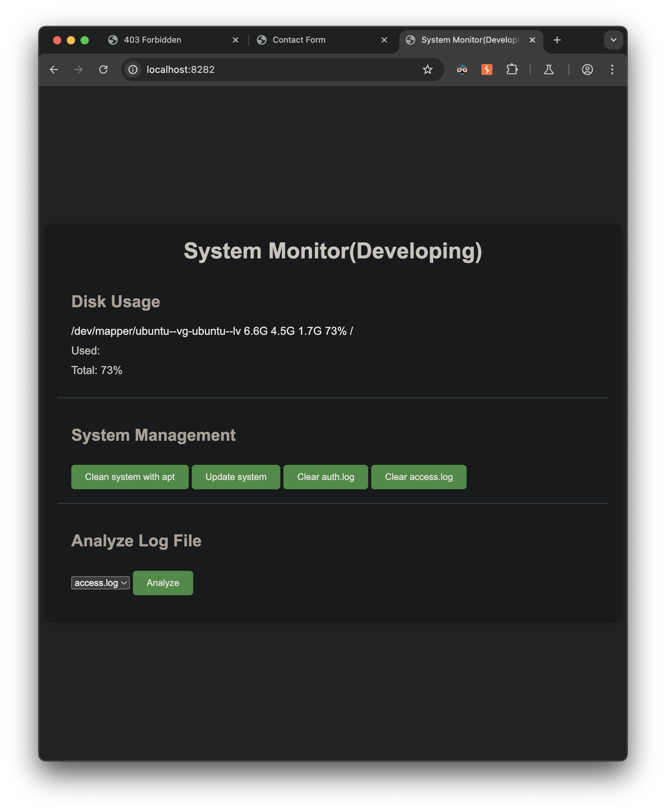Open the Extensions puzzle icon
666x812 pixels.
pos(512,70)
